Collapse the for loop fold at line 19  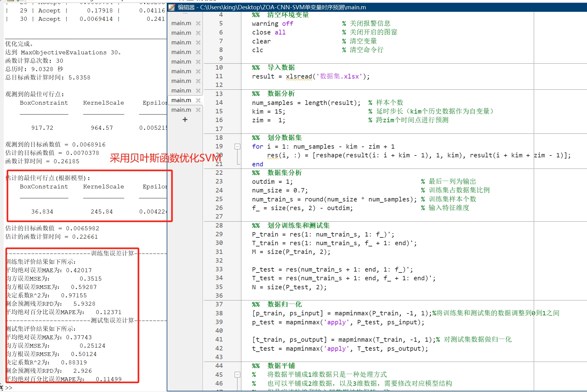[x=237, y=146]
